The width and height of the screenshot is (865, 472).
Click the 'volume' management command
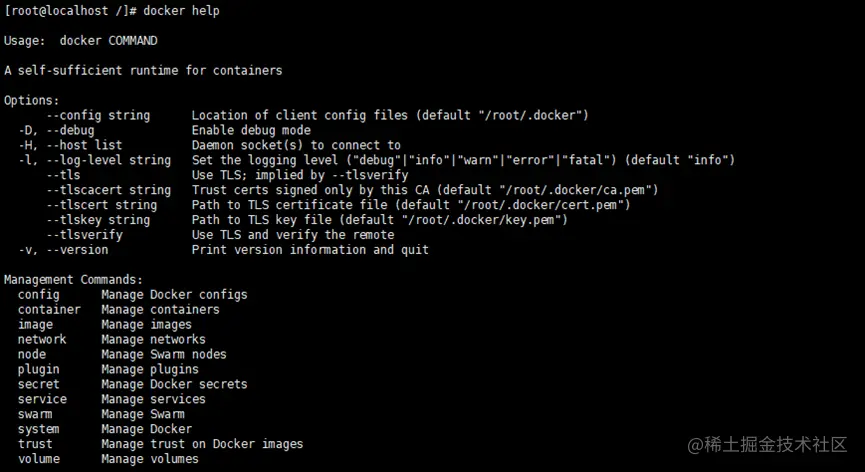click(38, 459)
